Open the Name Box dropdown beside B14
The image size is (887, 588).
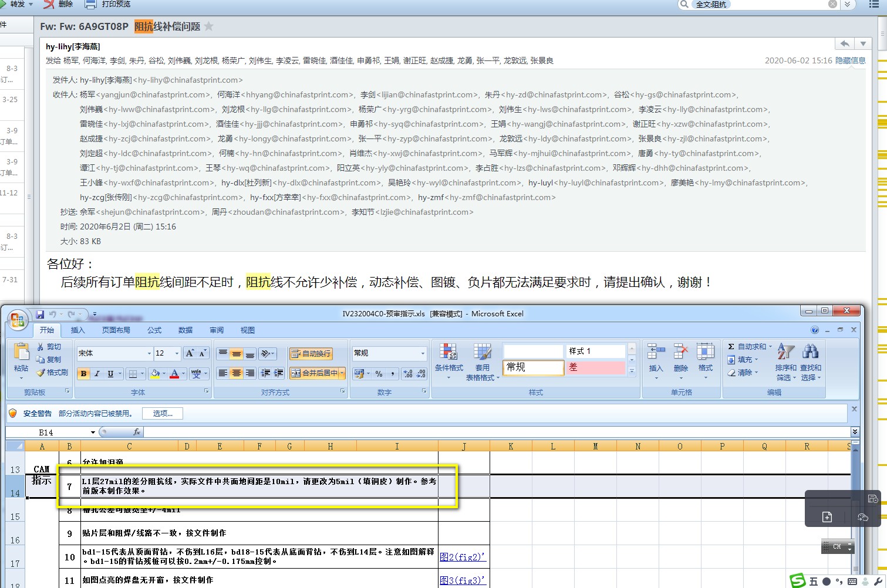[x=93, y=432]
